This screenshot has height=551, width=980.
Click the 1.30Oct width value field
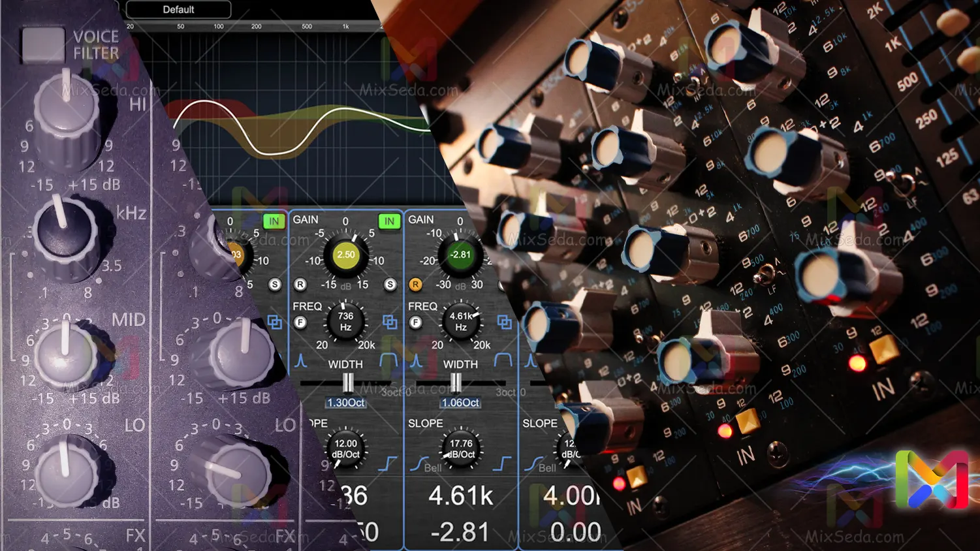[346, 403]
